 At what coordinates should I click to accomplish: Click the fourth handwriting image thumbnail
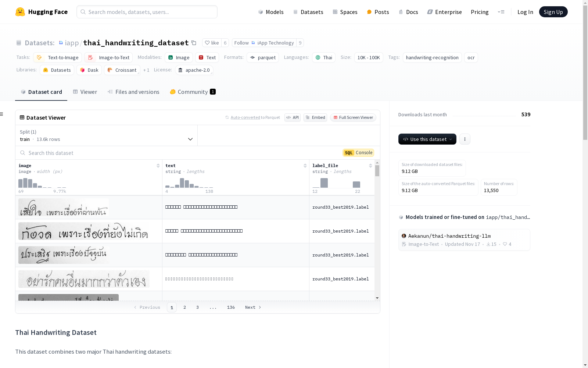[x=84, y=279]
